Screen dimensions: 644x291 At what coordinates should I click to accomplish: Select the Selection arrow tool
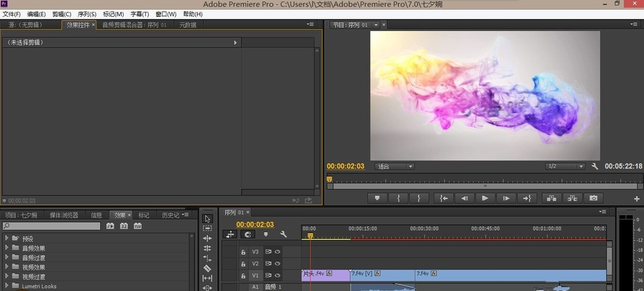207,219
